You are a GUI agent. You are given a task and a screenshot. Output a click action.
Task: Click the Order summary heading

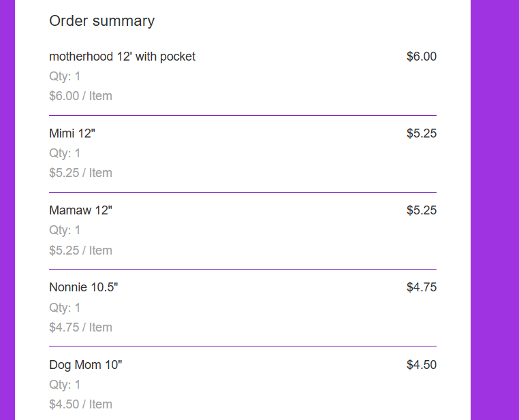pos(102,21)
